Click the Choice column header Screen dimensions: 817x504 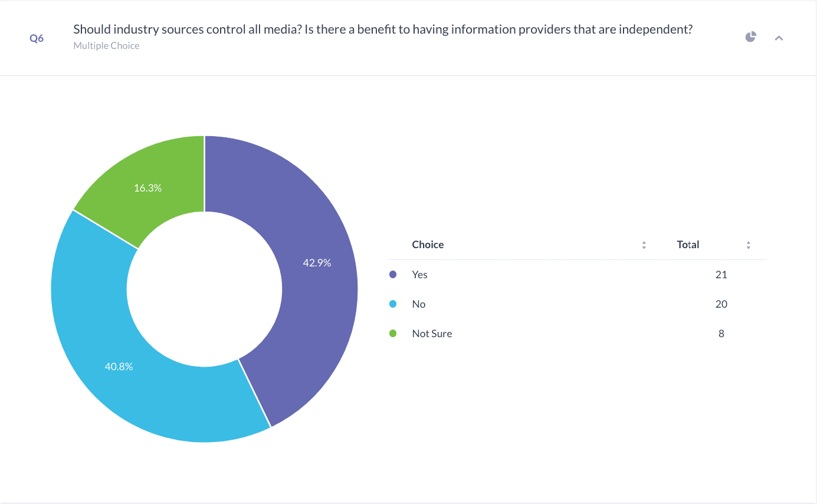428,245
